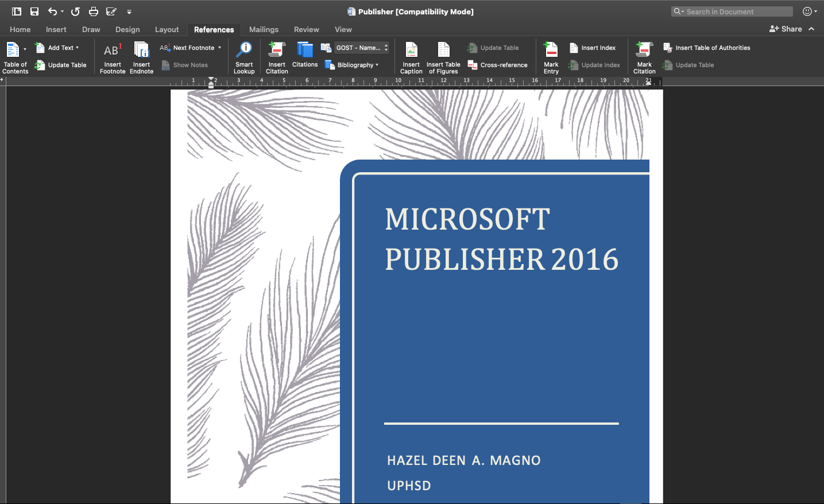
Task: Switch to the Home tab
Action: [20, 29]
